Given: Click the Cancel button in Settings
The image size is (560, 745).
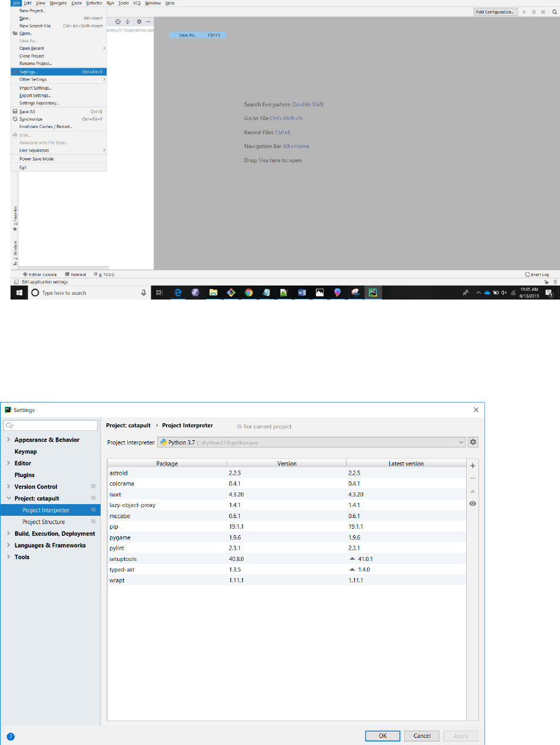Looking at the screenshot, I should click(x=422, y=736).
